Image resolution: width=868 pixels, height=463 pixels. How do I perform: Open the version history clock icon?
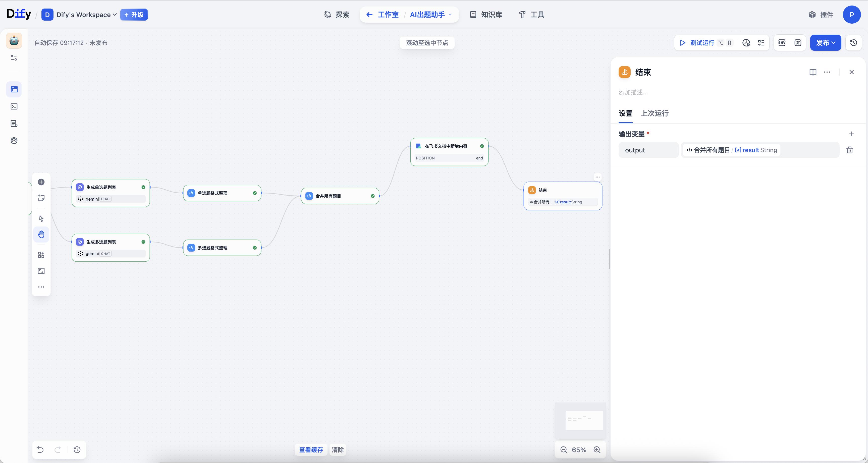click(x=853, y=43)
